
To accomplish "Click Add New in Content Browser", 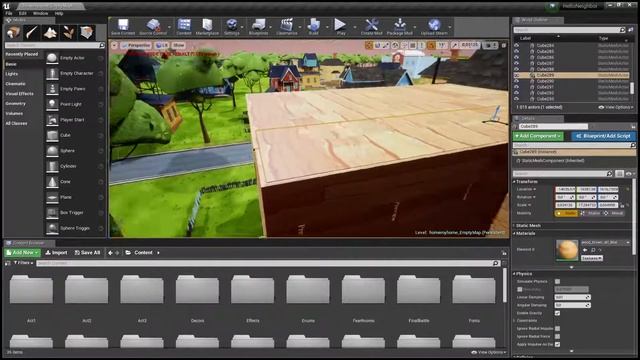I will coord(22,253).
